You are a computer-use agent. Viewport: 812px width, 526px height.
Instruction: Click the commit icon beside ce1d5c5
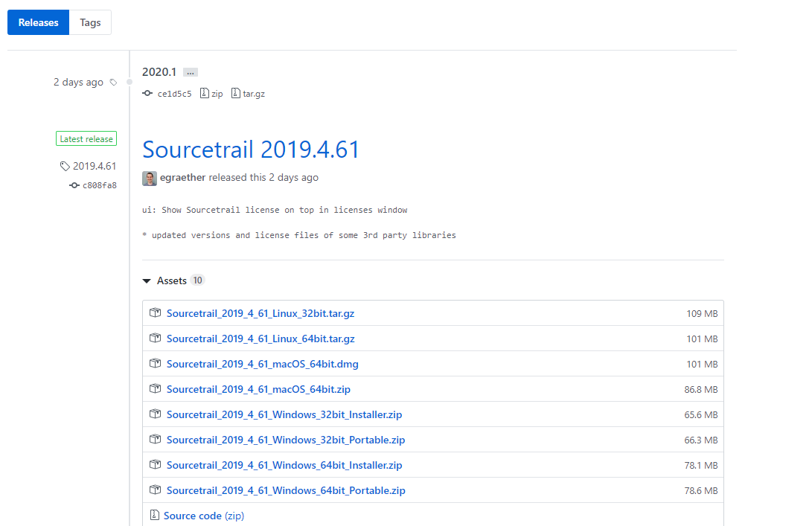pos(147,93)
